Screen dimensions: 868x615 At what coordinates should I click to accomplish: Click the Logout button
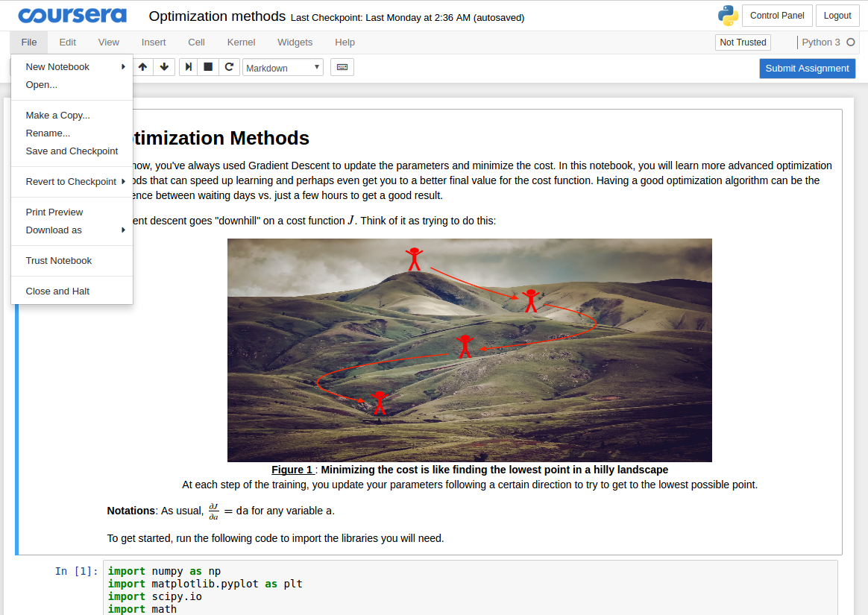tap(837, 16)
